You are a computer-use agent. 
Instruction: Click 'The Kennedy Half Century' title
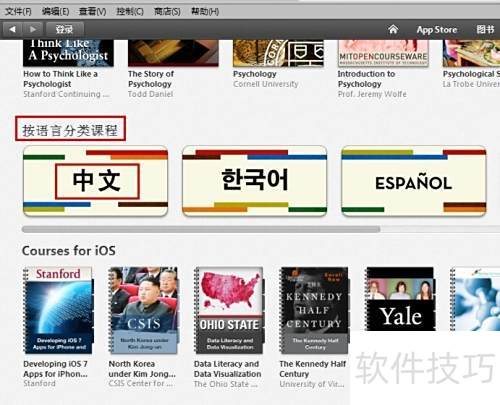313,369
